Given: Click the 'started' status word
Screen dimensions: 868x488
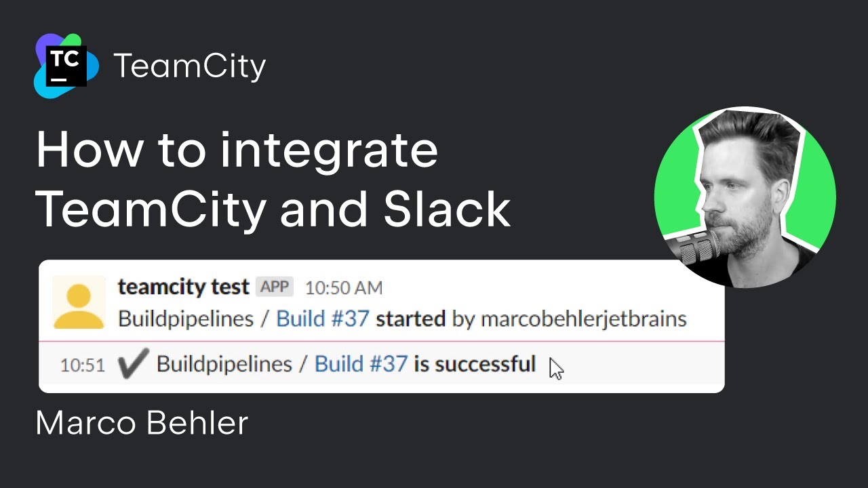Looking at the screenshot, I should (410, 319).
